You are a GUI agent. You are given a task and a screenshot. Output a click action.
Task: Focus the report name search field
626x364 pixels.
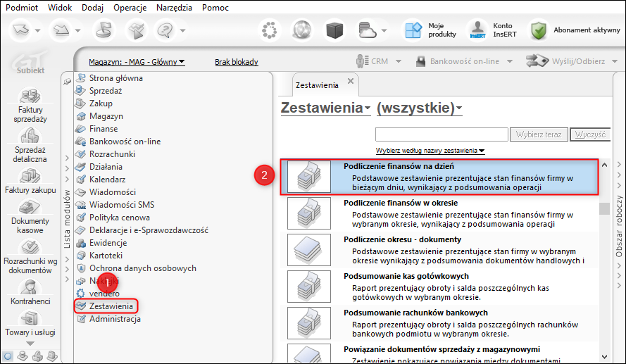(x=442, y=134)
